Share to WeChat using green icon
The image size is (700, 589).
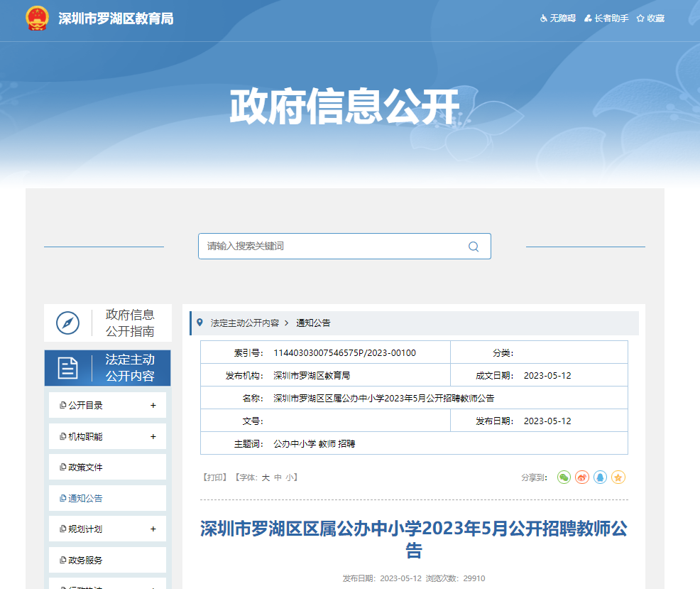(x=564, y=477)
